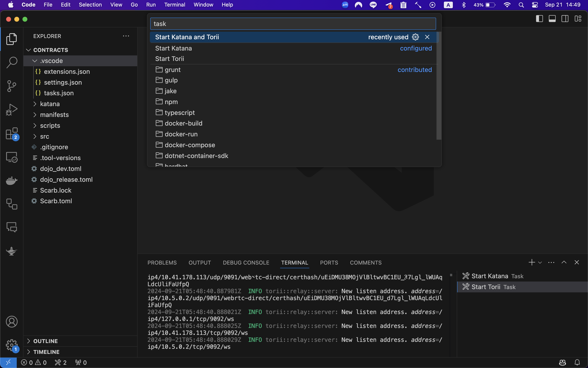Show errors and warnings count in status bar
This screenshot has height=368, width=588.
coord(34,363)
